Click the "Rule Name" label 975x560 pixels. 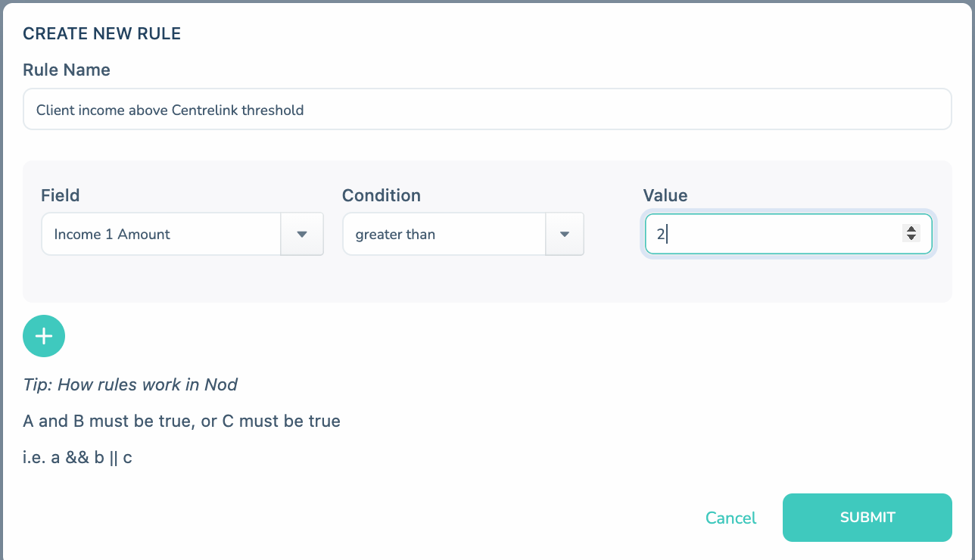[x=67, y=70]
